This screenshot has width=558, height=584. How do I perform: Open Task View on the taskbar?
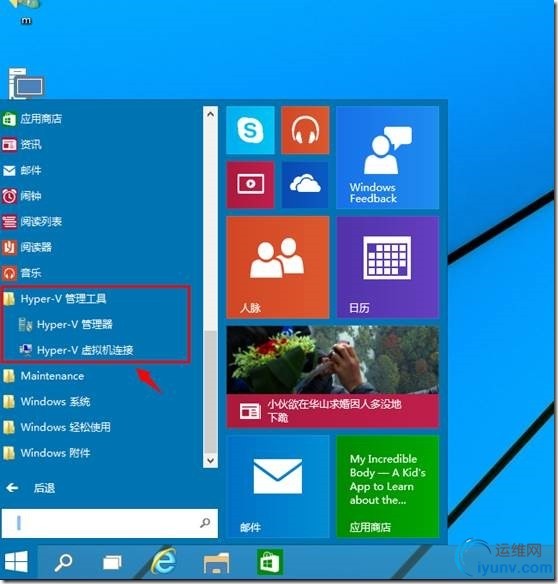[x=112, y=562]
